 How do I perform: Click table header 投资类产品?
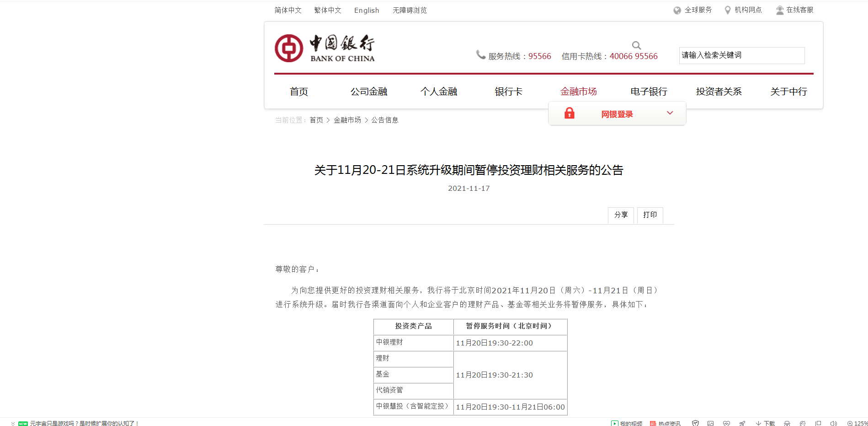tap(413, 326)
